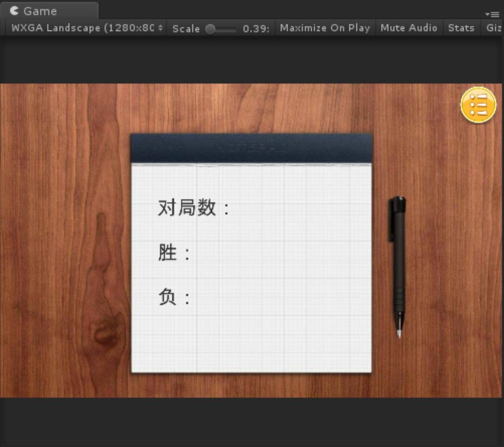The image size is (504, 447).
Task: Click the Scale slider handle
Action: 211,29
